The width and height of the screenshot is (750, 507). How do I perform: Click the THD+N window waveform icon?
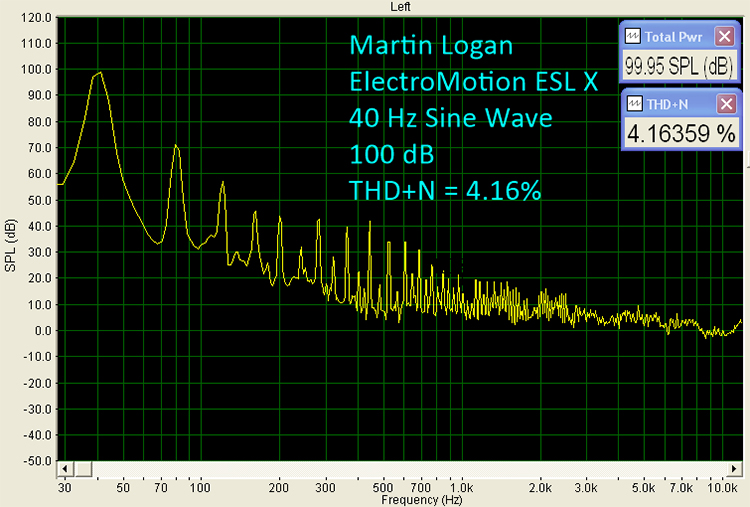pyautogui.click(x=632, y=104)
